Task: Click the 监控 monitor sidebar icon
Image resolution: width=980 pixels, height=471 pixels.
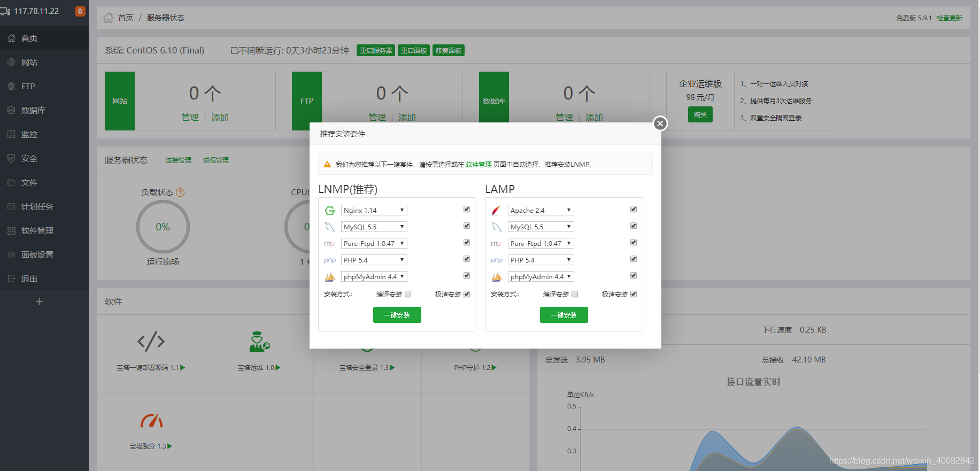Action: point(11,134)
